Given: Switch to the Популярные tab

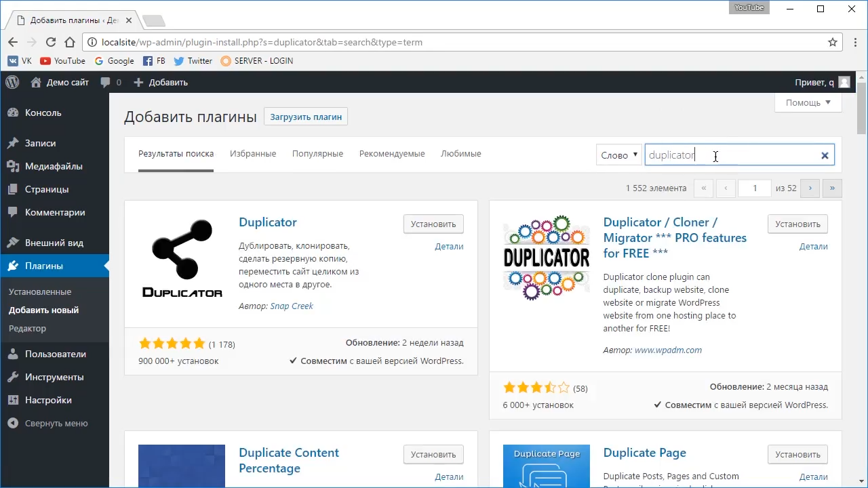Looking at the screenshot, I should [x=317, y=154].
